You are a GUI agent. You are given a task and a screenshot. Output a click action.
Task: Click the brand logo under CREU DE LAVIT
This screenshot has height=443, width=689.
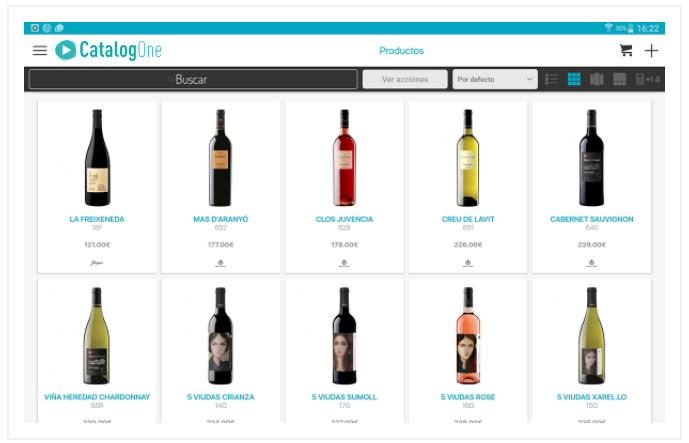click(468, 263)
